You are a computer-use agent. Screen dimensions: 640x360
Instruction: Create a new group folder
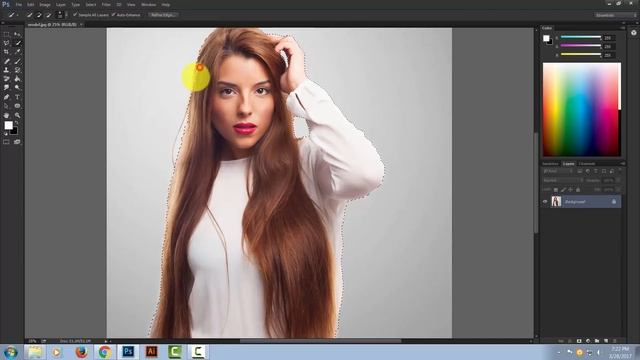tap(597, 340)
